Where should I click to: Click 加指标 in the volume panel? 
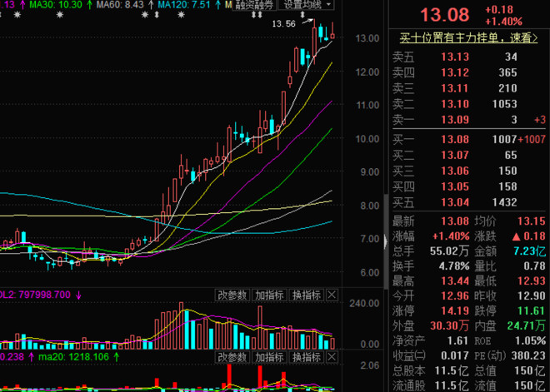(269, 295)
